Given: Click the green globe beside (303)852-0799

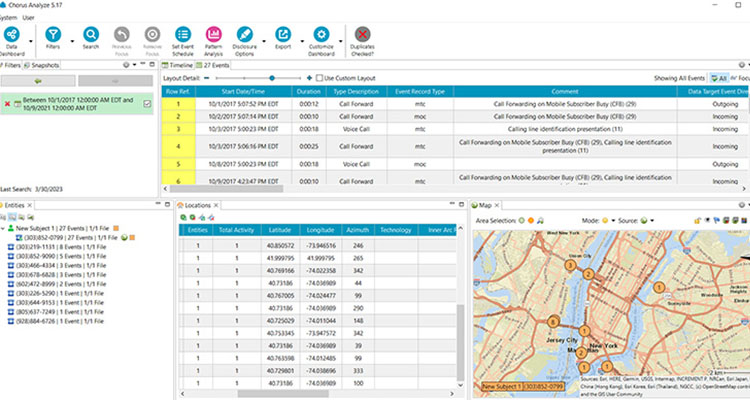Looking at the screenshot, I should (124, 238).
